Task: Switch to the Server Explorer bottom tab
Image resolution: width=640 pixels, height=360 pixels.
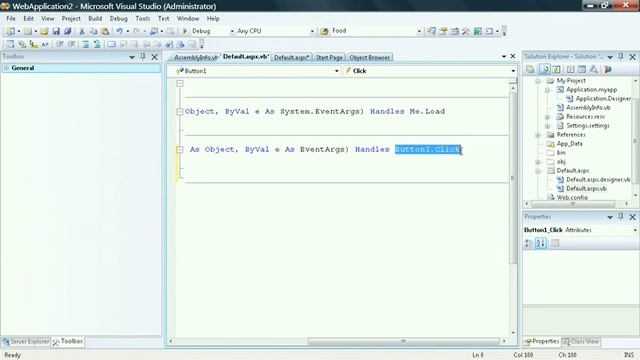Action: tap(26, 342)
